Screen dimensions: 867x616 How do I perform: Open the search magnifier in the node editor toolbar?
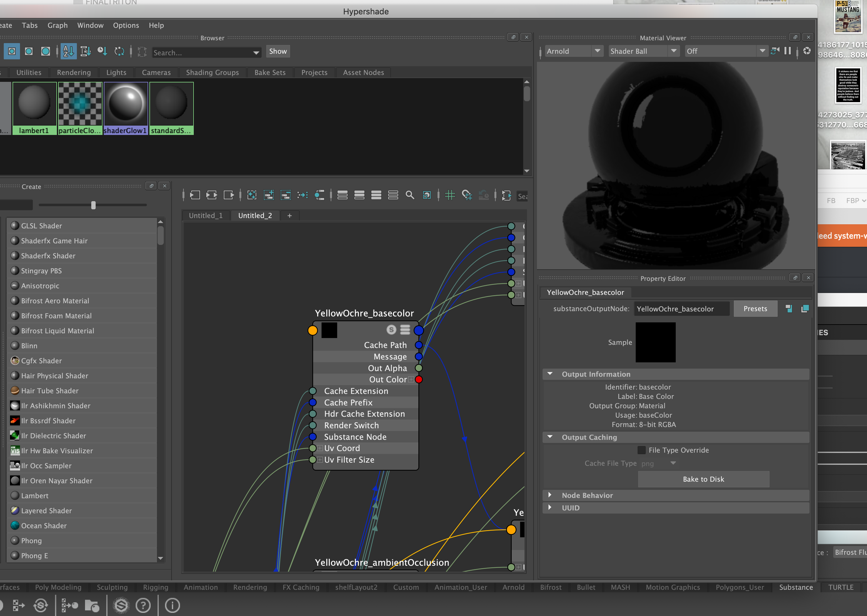[410, 195]
